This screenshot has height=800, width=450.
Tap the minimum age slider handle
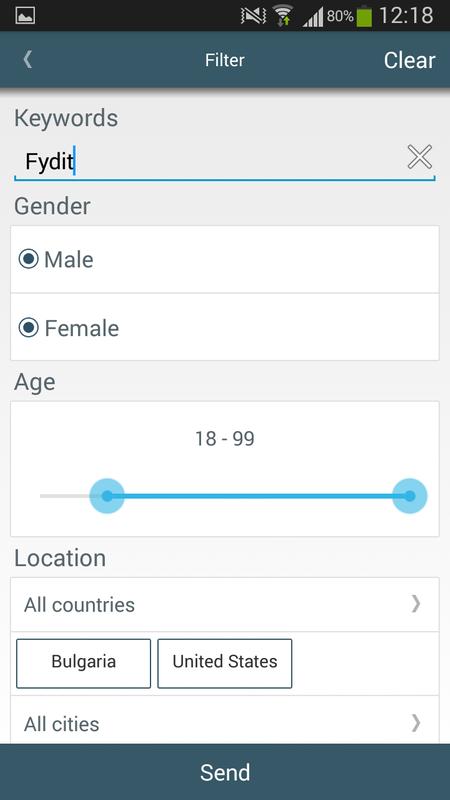[107, 496]
